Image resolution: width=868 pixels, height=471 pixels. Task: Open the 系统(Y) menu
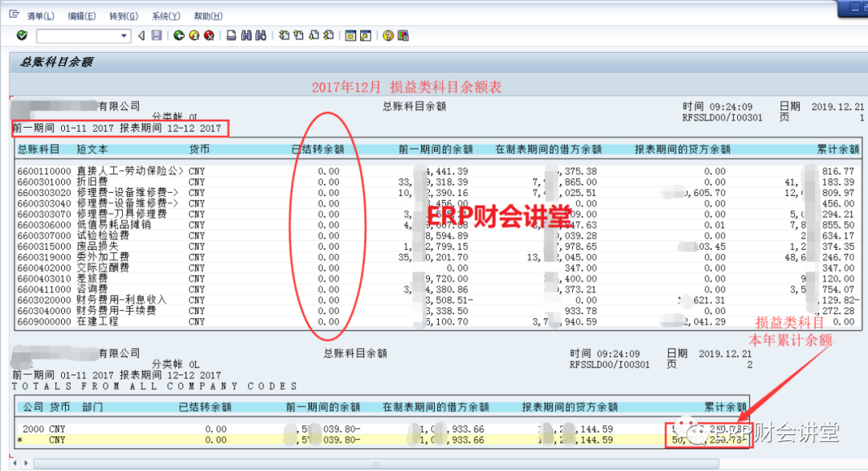tap(166, 16)
